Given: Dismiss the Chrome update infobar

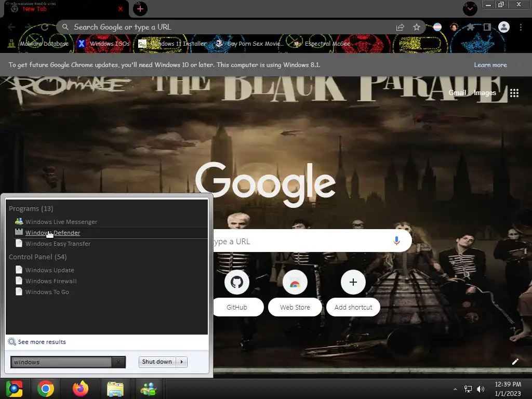Looking at the screenshot, I should click(x=520, y=65).
